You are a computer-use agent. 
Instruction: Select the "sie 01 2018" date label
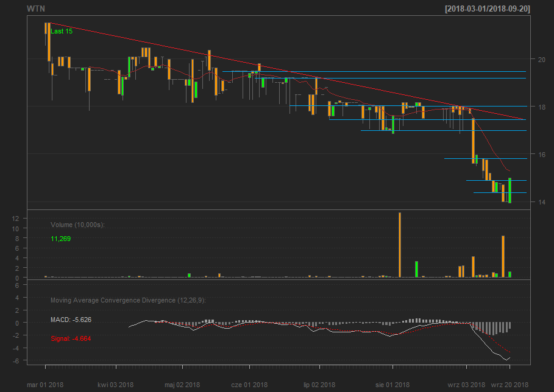point(392,385)
